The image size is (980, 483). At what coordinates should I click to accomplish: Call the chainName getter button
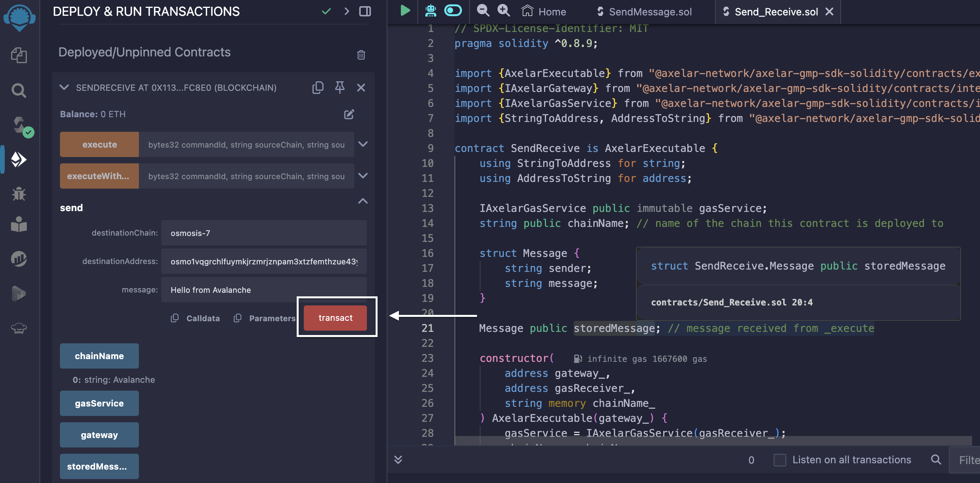click(99, 356)
